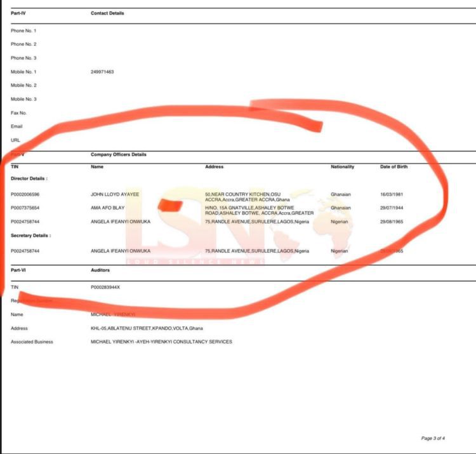Click the 'Phone No. 1' label

[23, 30]
